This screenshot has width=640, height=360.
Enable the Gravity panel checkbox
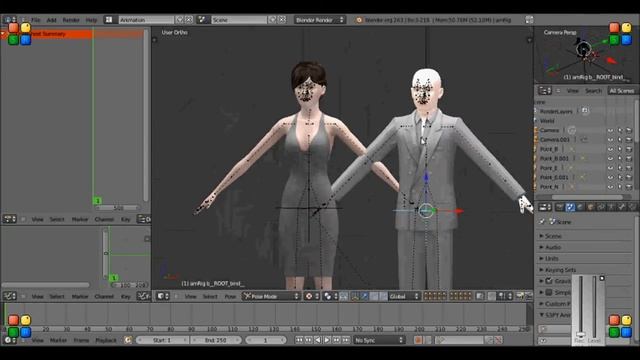click(549, 281)
